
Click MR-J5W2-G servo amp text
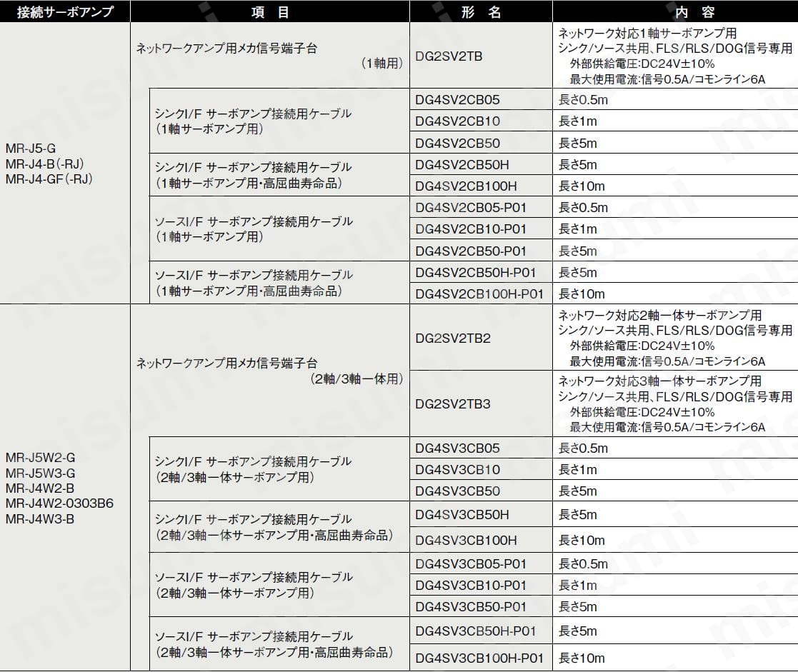(40, 457)
